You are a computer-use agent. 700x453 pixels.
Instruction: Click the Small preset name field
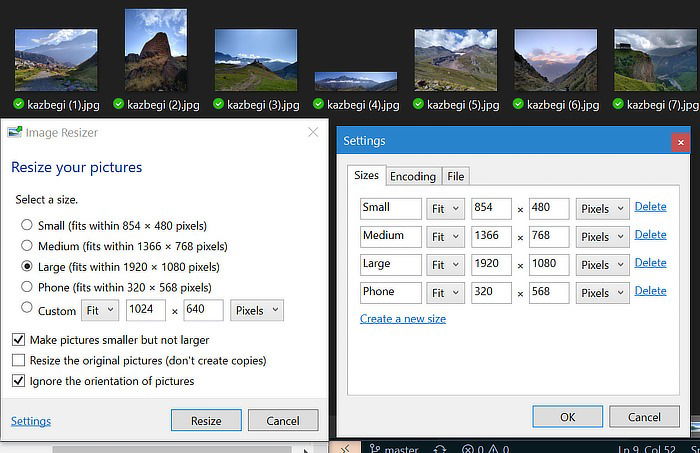click(391, 208)
